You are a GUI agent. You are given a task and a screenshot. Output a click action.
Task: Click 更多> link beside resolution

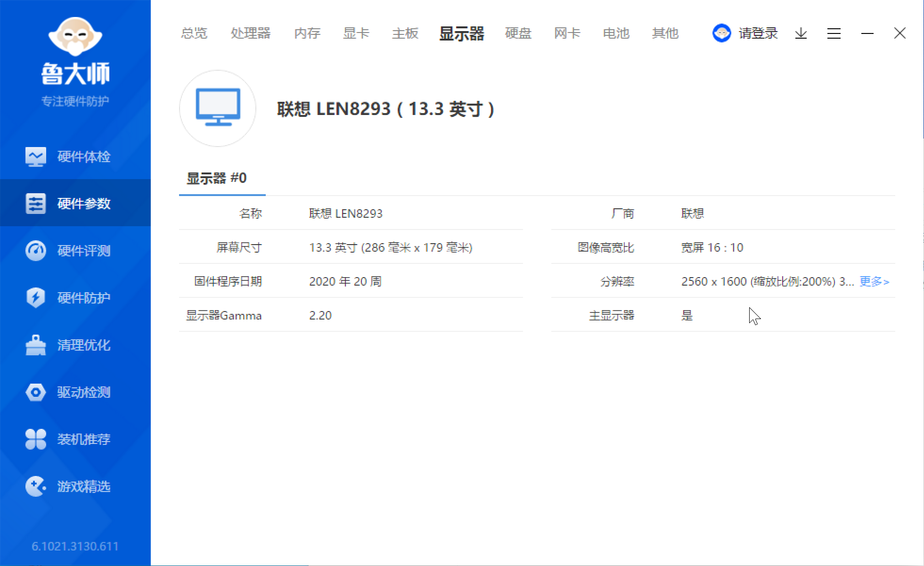[x=875, y=281]
